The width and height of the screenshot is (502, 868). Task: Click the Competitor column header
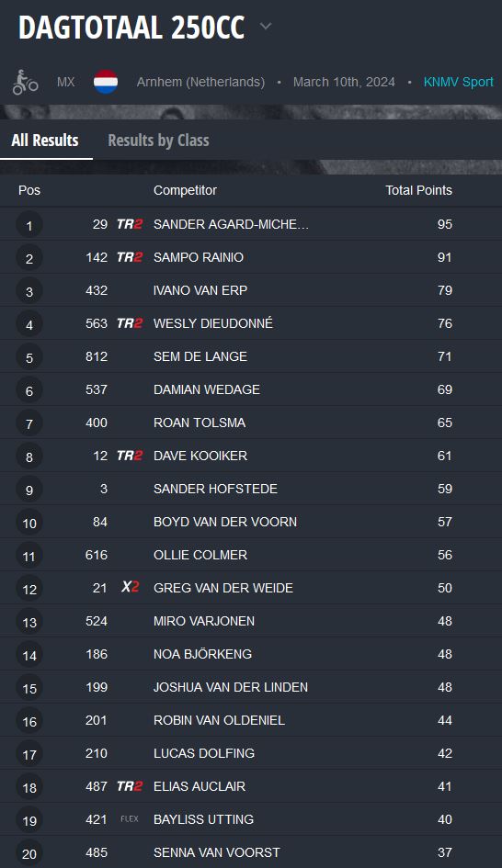tap(185, 190)
